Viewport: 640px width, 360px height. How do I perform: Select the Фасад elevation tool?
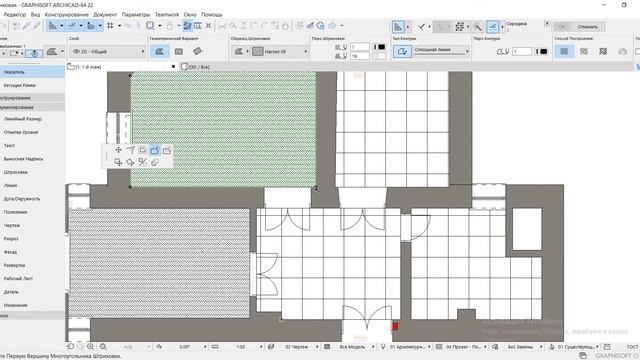(32, 252)
